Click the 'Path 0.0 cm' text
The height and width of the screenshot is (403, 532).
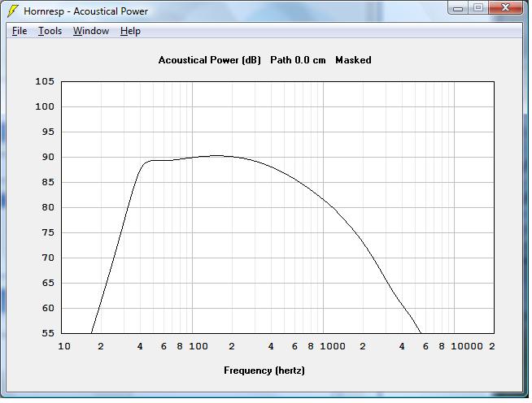(x=298, y=60)
